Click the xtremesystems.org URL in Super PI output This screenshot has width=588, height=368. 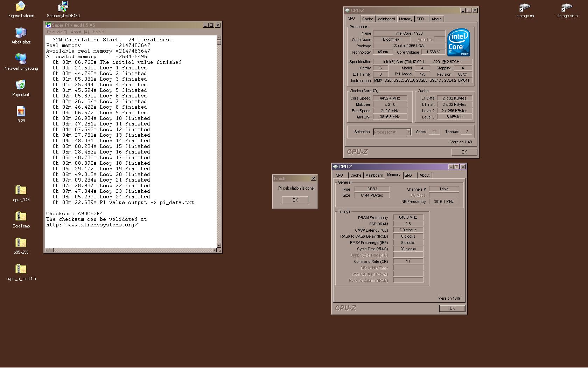[92, 225]
